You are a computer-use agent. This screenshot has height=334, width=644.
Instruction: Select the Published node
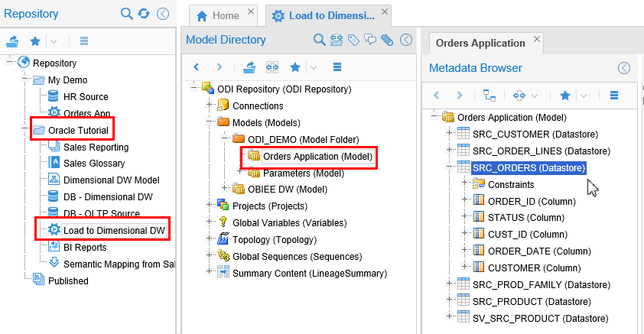[x=68, y=281]
